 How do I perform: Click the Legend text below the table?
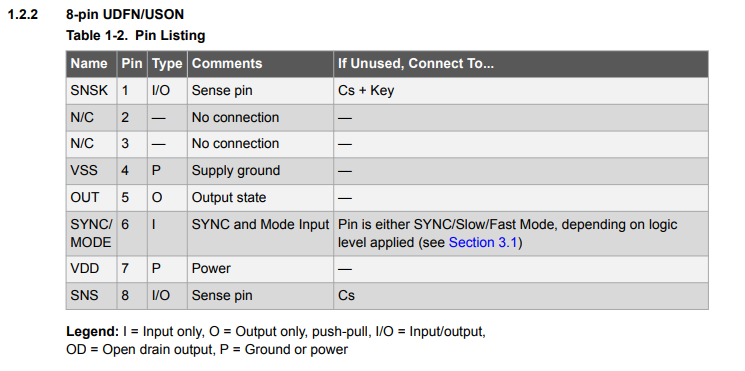pos(276,341)
